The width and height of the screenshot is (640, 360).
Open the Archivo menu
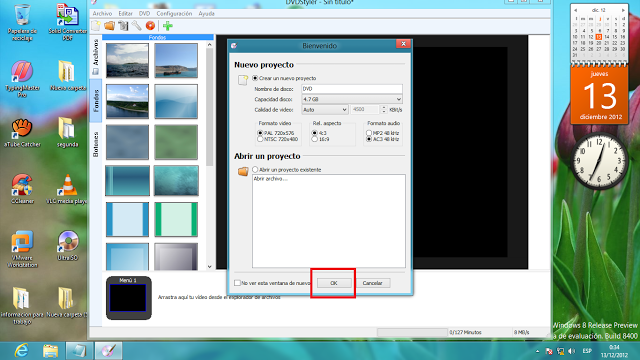pyautogui.click(x=102, y=13)
